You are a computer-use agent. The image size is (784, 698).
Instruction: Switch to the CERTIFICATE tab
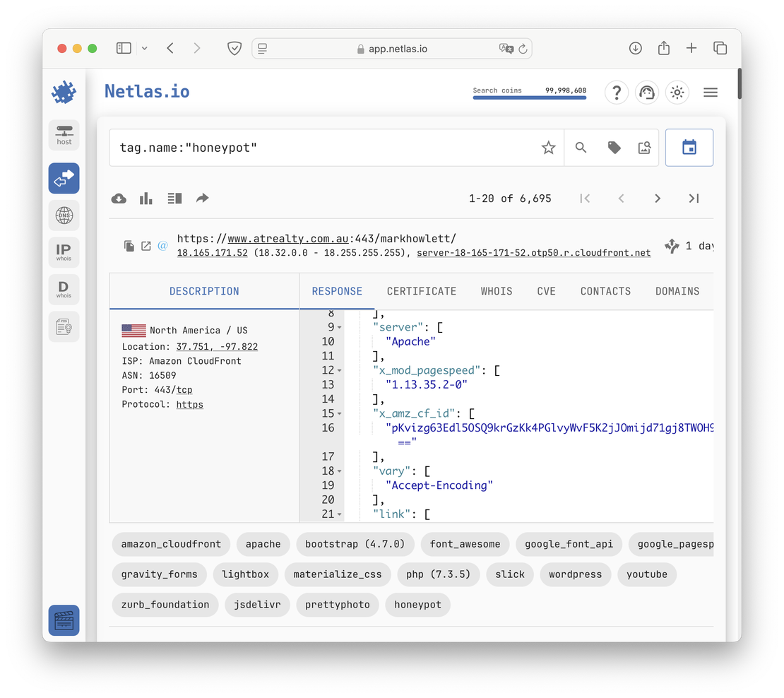pyautogui.click(x=421, y=291)
